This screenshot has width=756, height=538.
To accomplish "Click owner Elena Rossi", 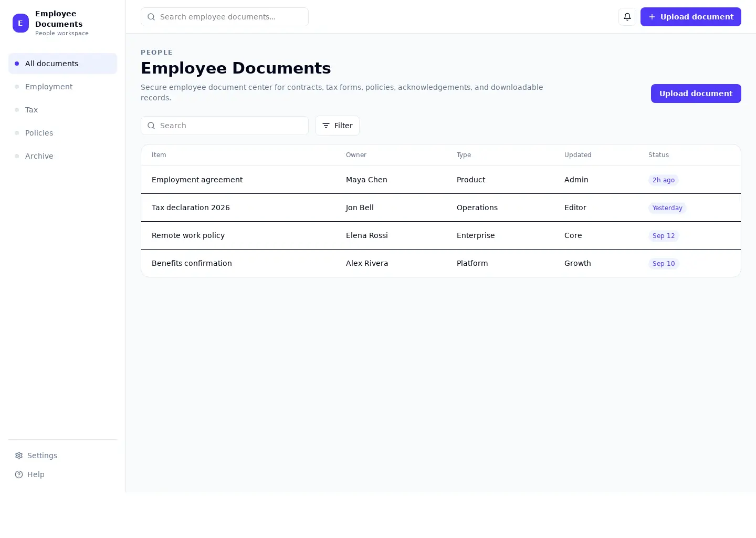I will tap(367, 235).
